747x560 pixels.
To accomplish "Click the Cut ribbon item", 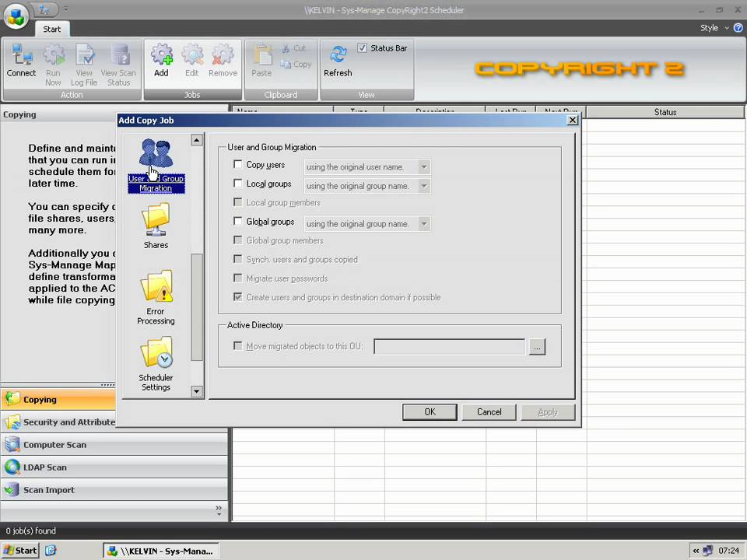I will click(x=294, y=48).
